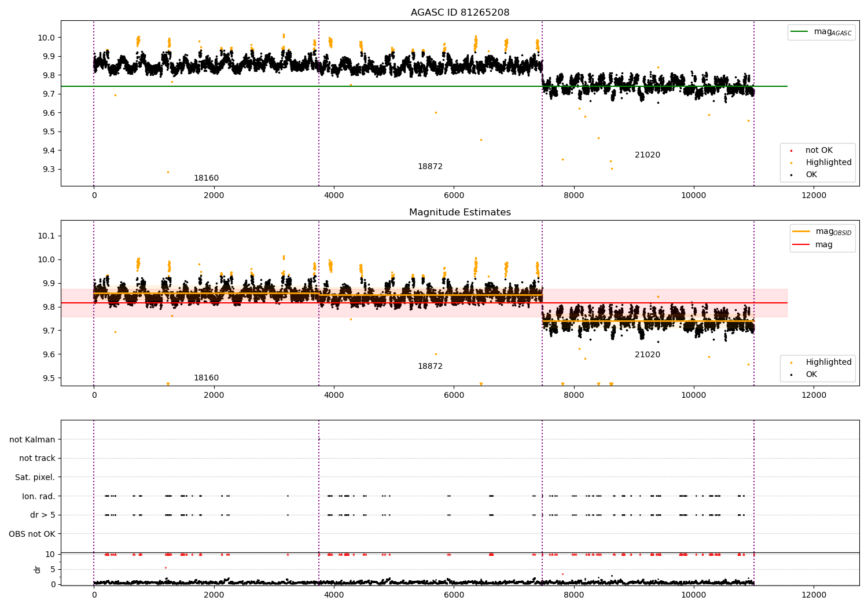The width and height of the screenshot is (868, 608).
Task: Select the green mag AGASC legend line sample
Action: [799, 32]
